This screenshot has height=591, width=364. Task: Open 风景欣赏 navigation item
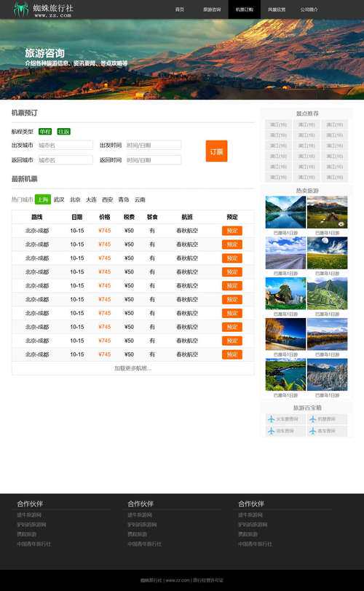pos(277,9)
